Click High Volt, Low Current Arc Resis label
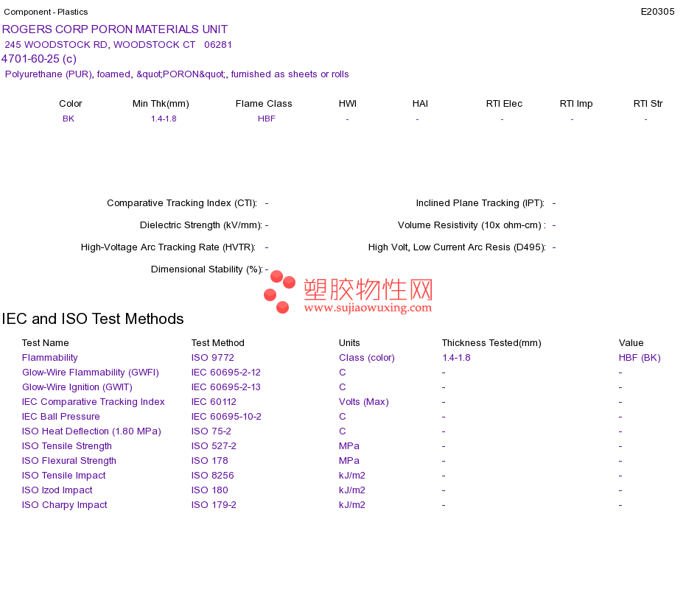This screenshot has width=700, height=589. tap(457, 247)
